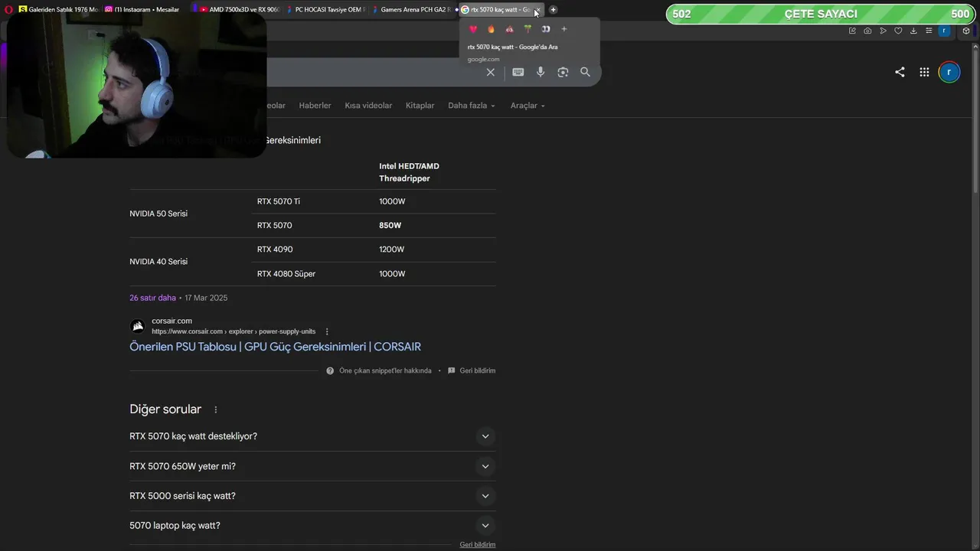
Task: Open the on-screen keyboard input tool
Action: [x=518, y=72]
